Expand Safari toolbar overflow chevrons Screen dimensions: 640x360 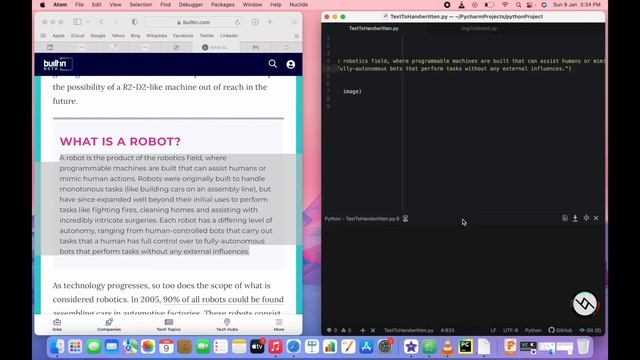coord(295,22)
